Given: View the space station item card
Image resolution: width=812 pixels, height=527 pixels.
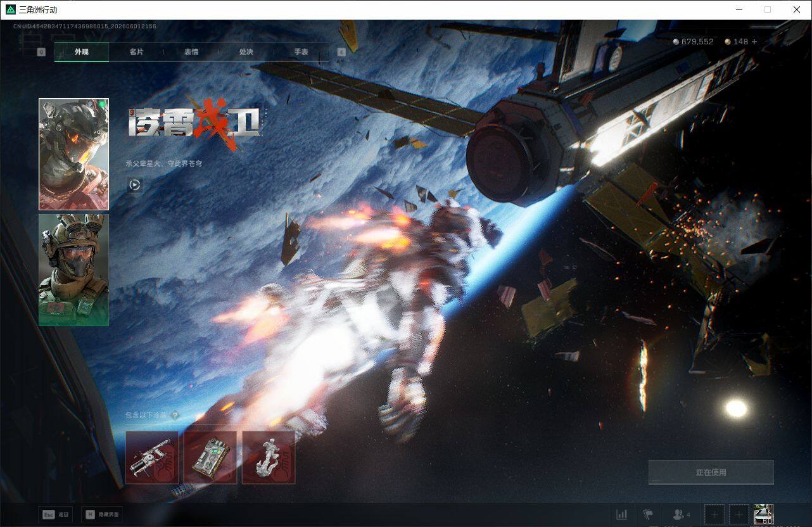Looking at the screenshot, I should [152, 457].
